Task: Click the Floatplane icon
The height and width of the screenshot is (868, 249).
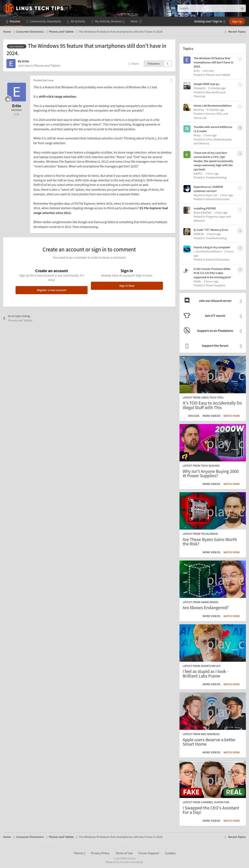Action: [x=187, y=331]
